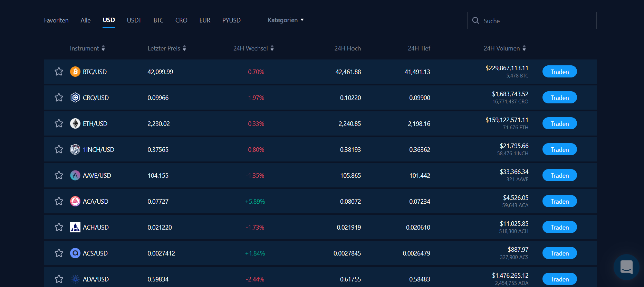Click ADA/USD instrument name
644x287 pixels.
coord(96,279)
